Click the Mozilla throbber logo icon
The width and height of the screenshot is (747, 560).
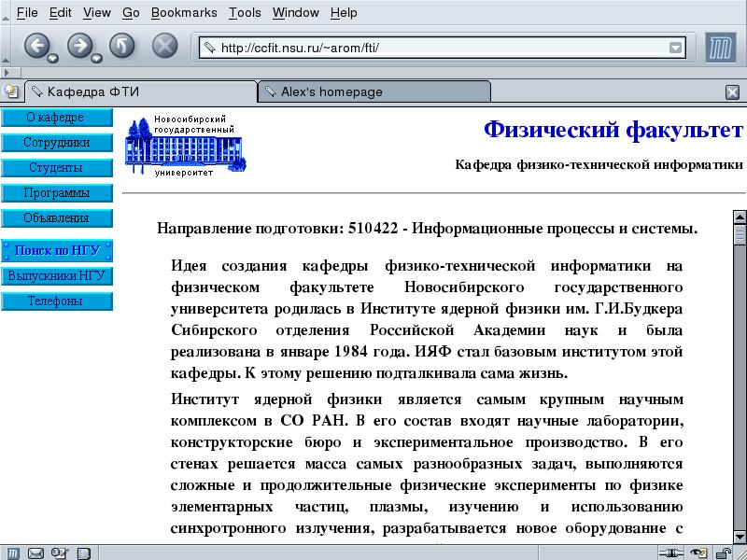tap(720, 48)
